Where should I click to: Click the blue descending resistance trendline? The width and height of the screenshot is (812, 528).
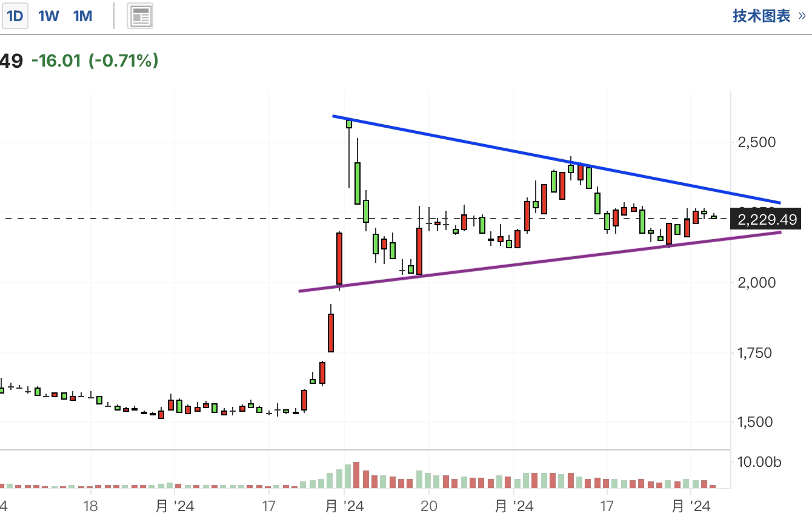[556, 159]
